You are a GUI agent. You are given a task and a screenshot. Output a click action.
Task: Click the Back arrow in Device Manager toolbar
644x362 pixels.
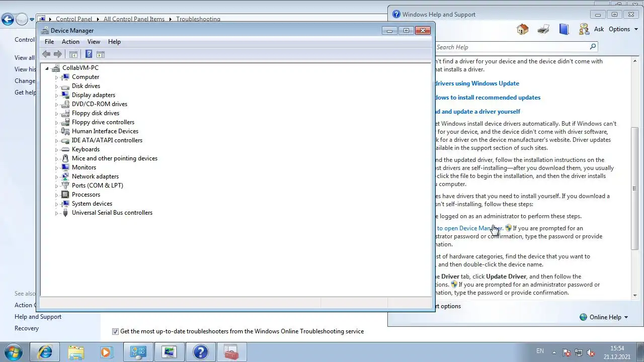46,54
